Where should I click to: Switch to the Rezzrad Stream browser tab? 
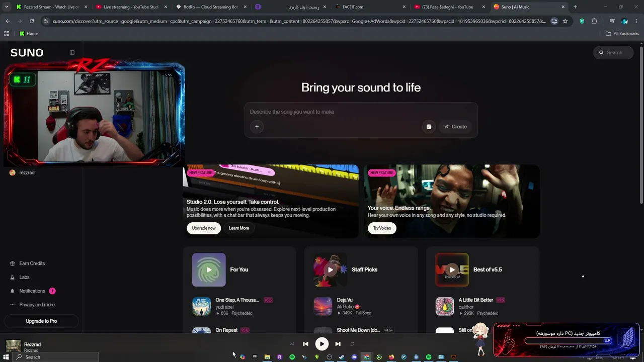coord(51,7)
